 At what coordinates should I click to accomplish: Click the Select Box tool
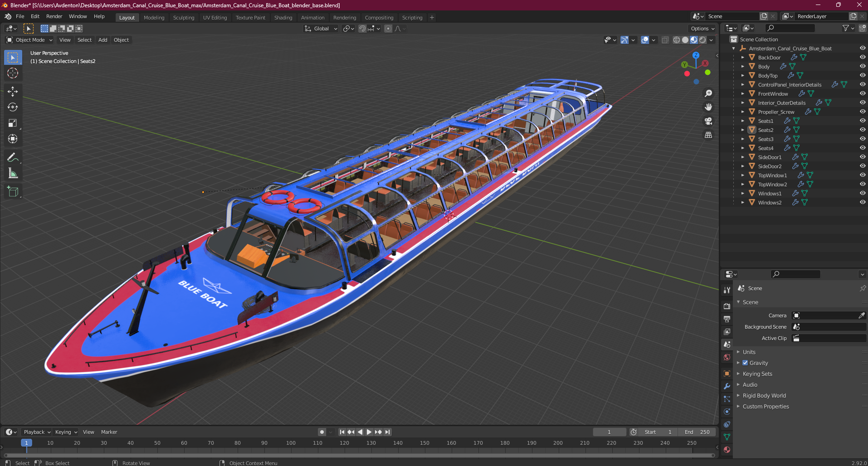pyautogui.click(x=13, y=57)
